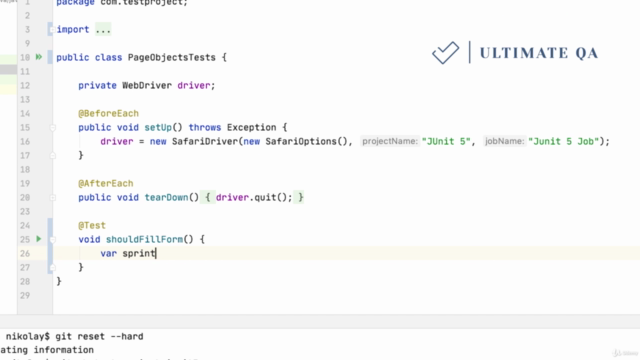Click the @BeforeEach annotation
Image resolution: width=640 pixels, height=360 pixels.
(x=109, y=113)
